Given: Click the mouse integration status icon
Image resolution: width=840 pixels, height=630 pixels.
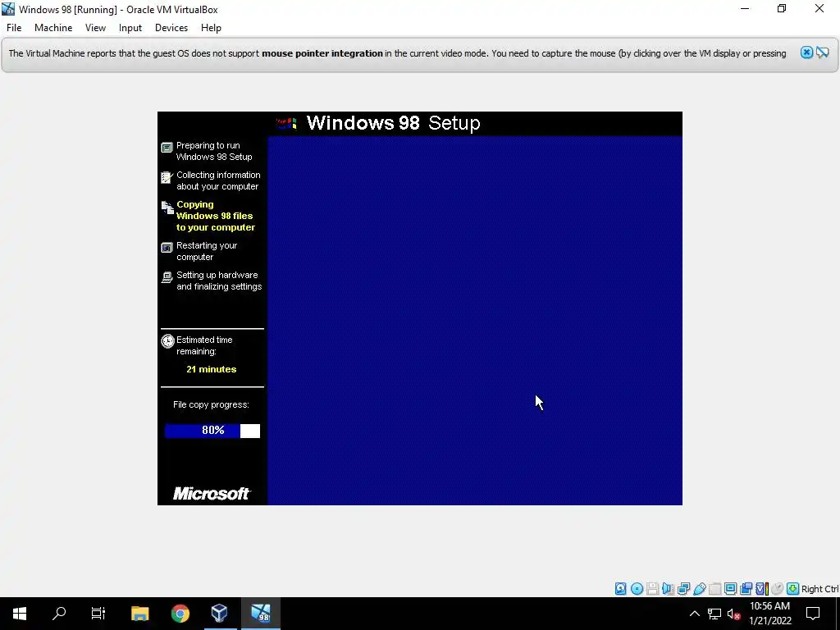Looking at the screenshot, I should point(778,589).
